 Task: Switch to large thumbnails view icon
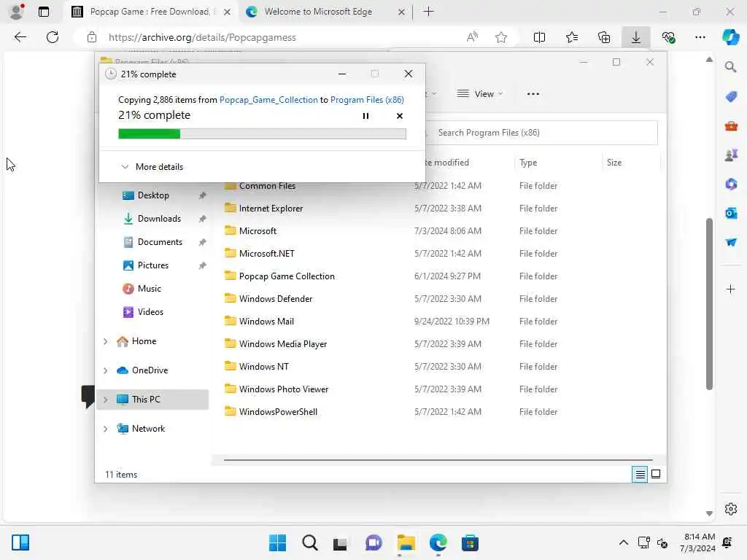click(x=656, y=474)
